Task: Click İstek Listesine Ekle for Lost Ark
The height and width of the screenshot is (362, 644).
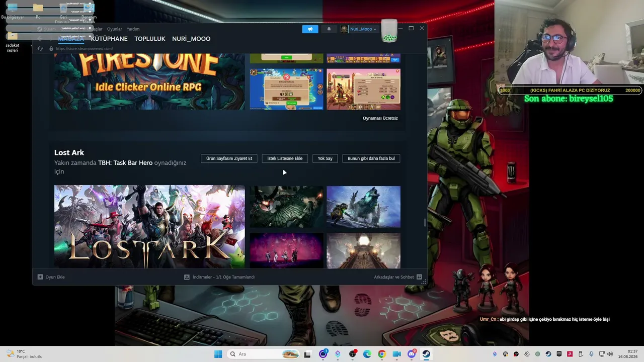Action: [285, 158]
